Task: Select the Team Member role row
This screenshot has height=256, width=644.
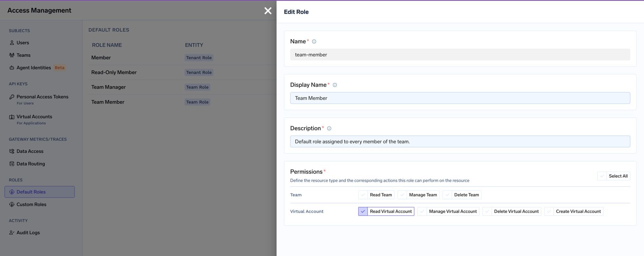Action: [x=183, y=102]
